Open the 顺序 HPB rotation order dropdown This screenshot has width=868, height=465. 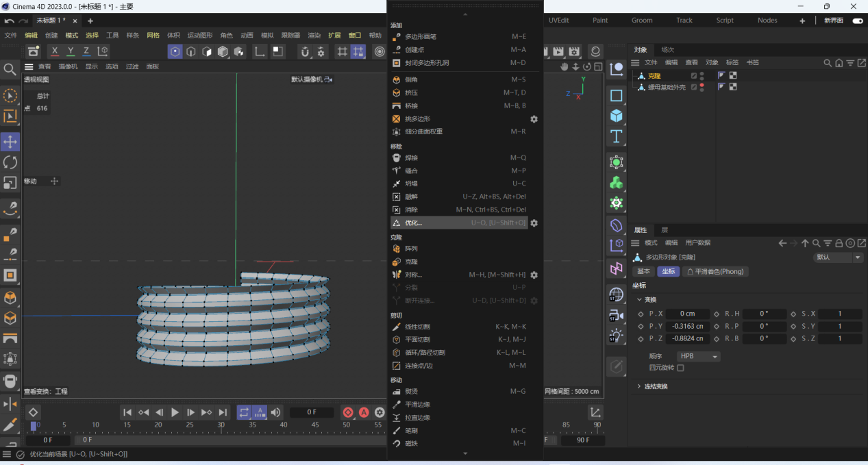[698, 357]
